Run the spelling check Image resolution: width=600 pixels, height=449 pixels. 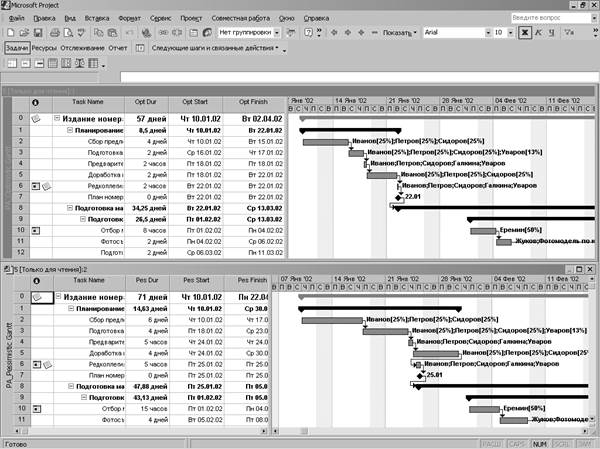pyautogui.click(x=81, y=33)
